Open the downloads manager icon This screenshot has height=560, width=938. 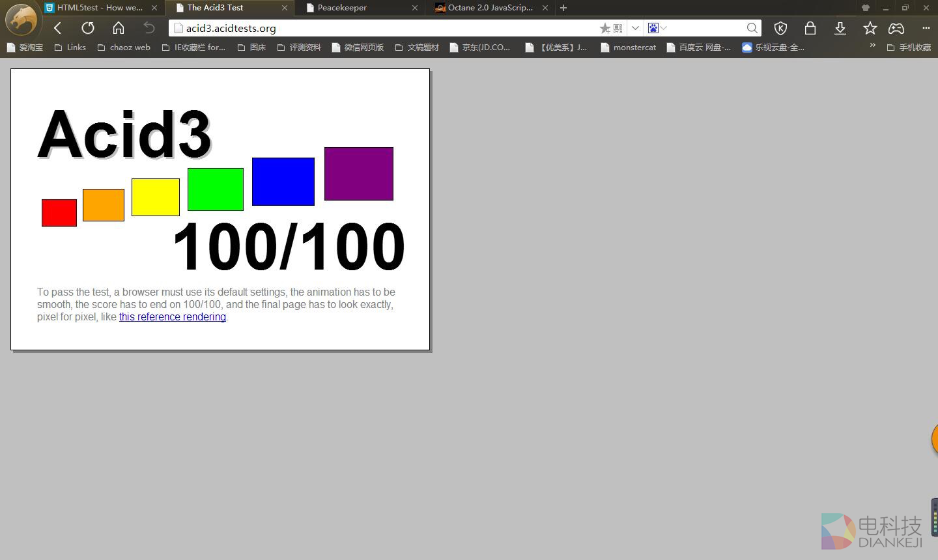point(840,28)
